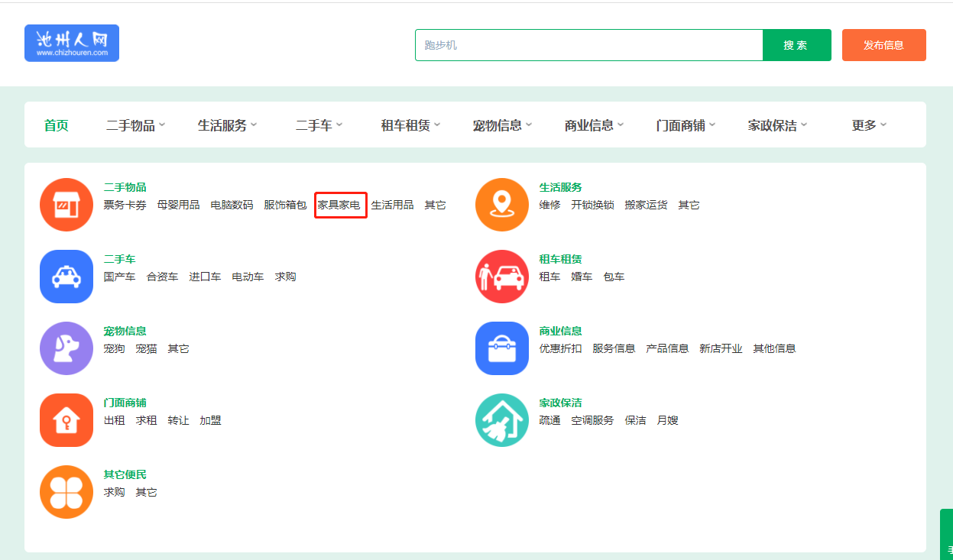The width and height of the screenshot is (953, 560).
Task: Select the teal house-broom icon for 家政保洁
Action: 502,420
